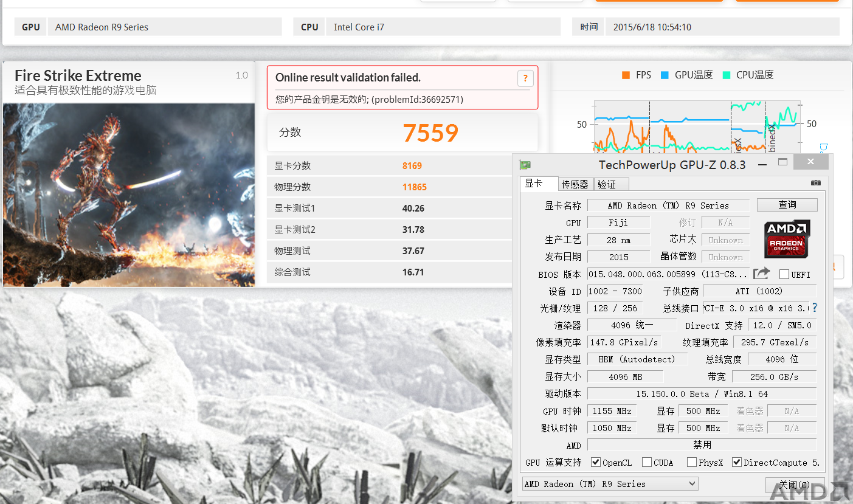Screen dimensions: 853x504
Task: Click the 显卡分数 value 8169
Action: pos(412,166)
